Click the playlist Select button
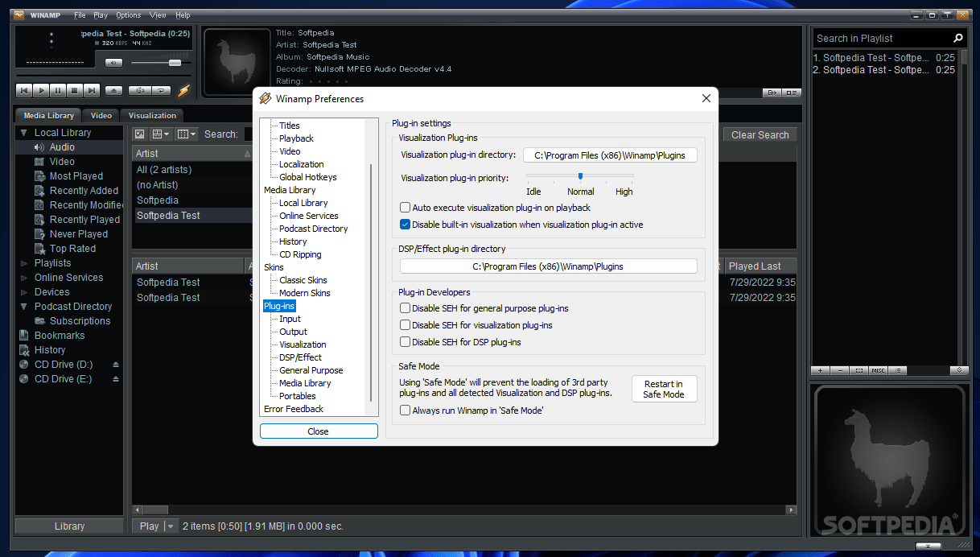The height and width of the screenshot is (557, 980). [859, 370]
